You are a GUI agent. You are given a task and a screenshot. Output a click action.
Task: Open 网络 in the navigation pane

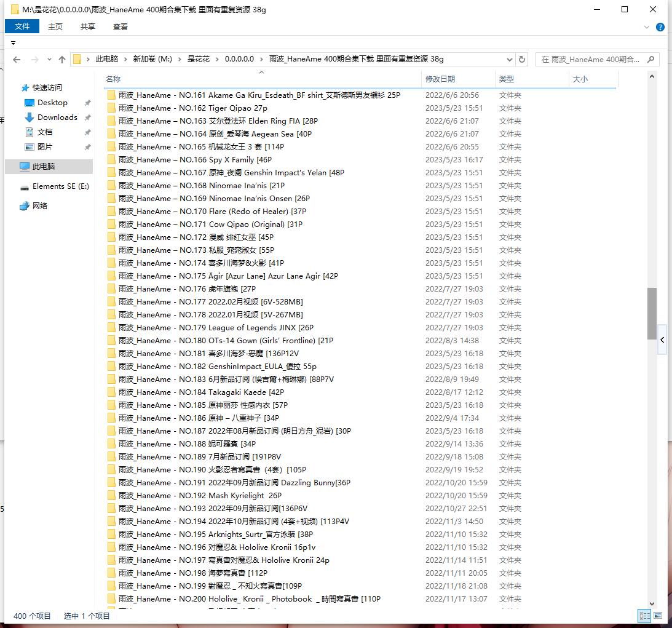[x=40, y=206]
